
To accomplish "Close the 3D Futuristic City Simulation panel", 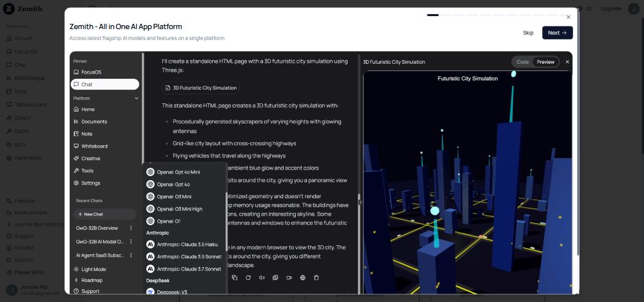I will coord(567,62).
